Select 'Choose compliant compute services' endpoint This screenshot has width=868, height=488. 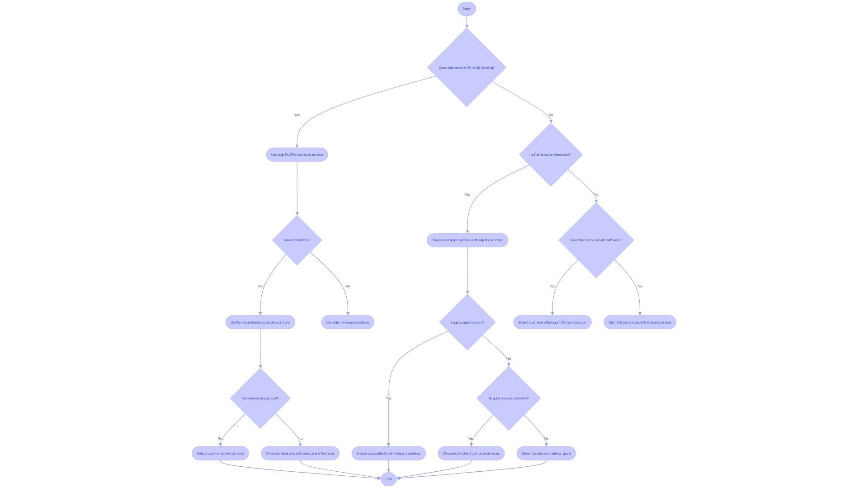click(x=470, y=453)
